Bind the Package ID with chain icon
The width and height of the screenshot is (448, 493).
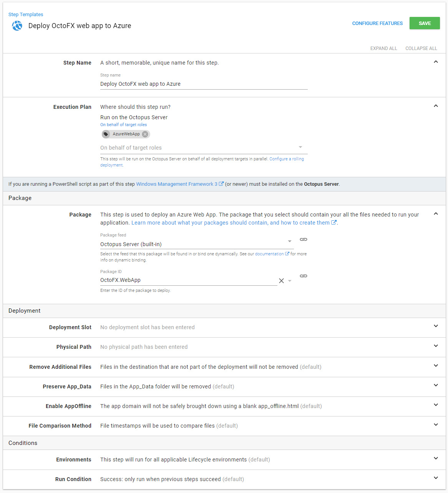(303, 276)
